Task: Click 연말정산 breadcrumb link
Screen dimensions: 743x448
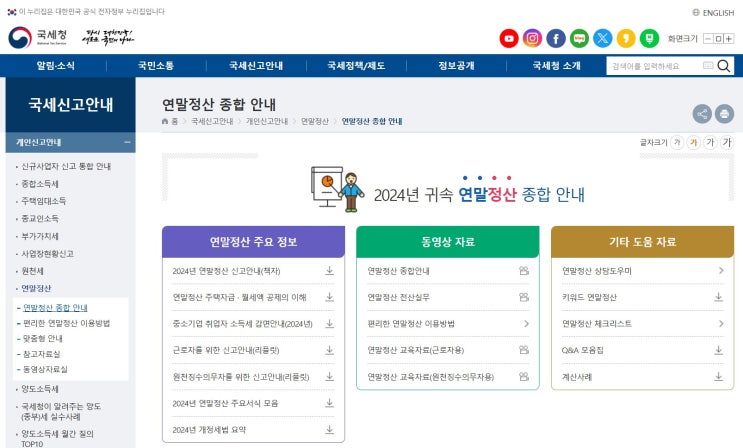Action: (x=315, y=121)
